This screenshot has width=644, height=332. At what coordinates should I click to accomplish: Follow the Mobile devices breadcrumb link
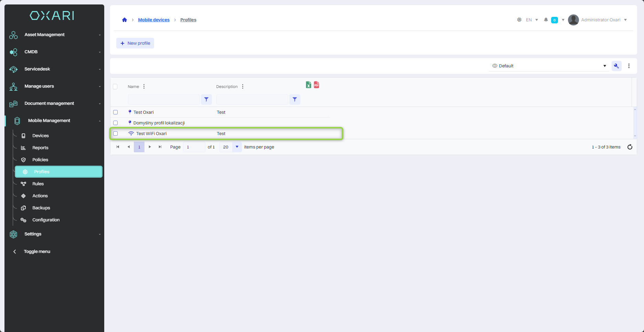coord(154,20)
